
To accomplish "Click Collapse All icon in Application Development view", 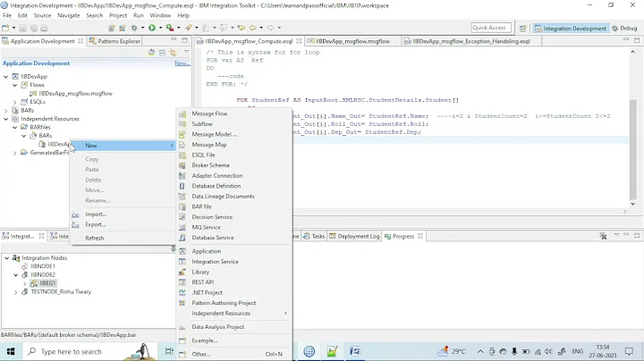I will tap(162, 53).
